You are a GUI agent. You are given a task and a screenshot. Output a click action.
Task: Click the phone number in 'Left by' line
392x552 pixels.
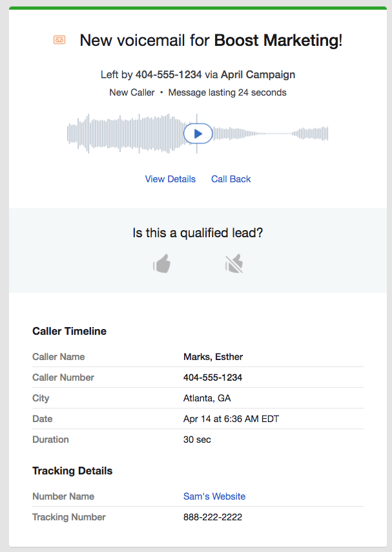(x=169, y=74)
